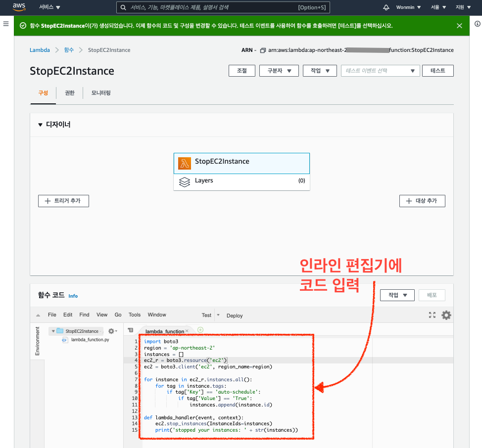This screenshot has width=482, height=448.
Task: Open the 지원 support dropdown
Action: pos(463,7)
